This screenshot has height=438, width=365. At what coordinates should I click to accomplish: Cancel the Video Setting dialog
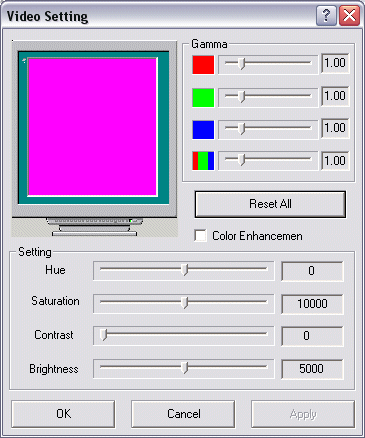click(x=183, y=414)
